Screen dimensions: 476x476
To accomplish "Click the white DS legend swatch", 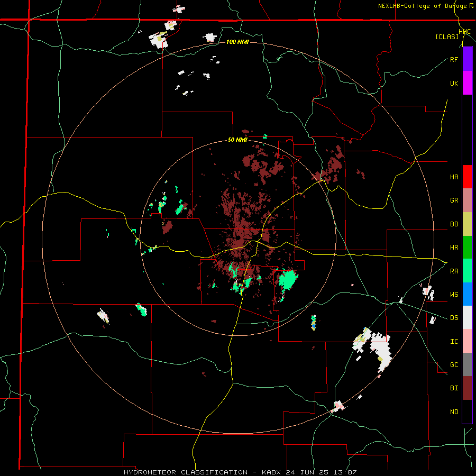I will (x=467, y=317).
